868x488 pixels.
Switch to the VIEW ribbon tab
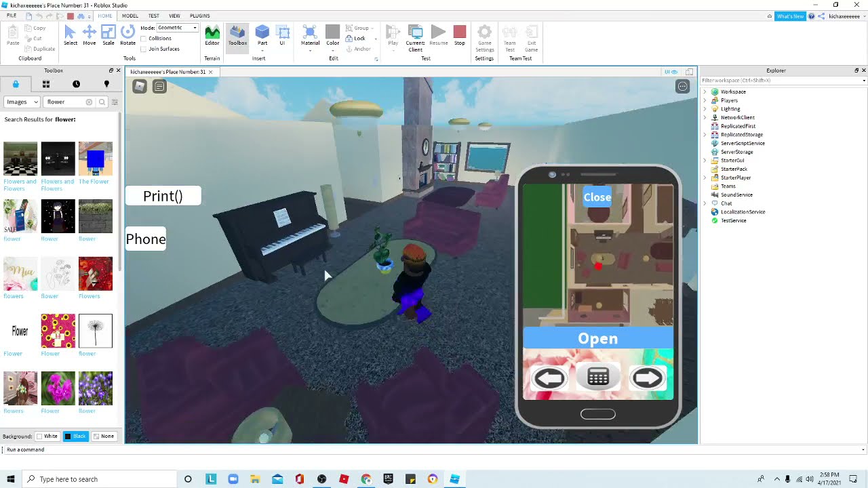pyautogui.click(x=174, y=16)
